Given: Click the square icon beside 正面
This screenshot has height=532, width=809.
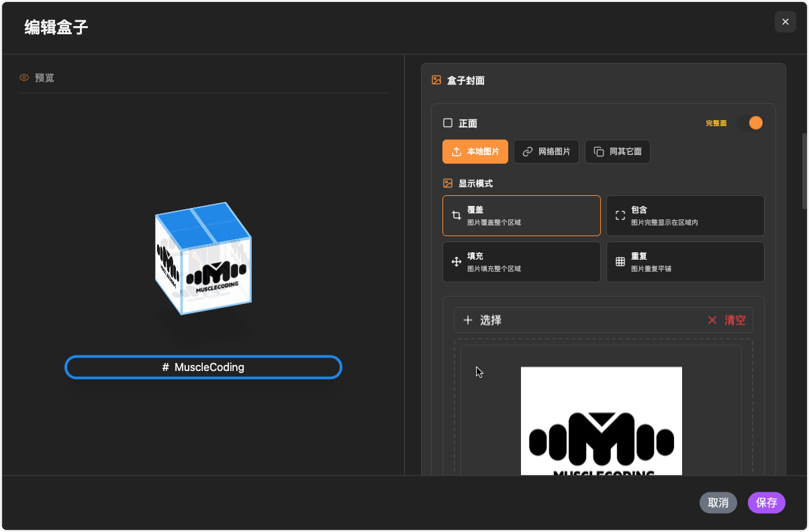Looking at the screenshot, I should click(x=448, y=123).
